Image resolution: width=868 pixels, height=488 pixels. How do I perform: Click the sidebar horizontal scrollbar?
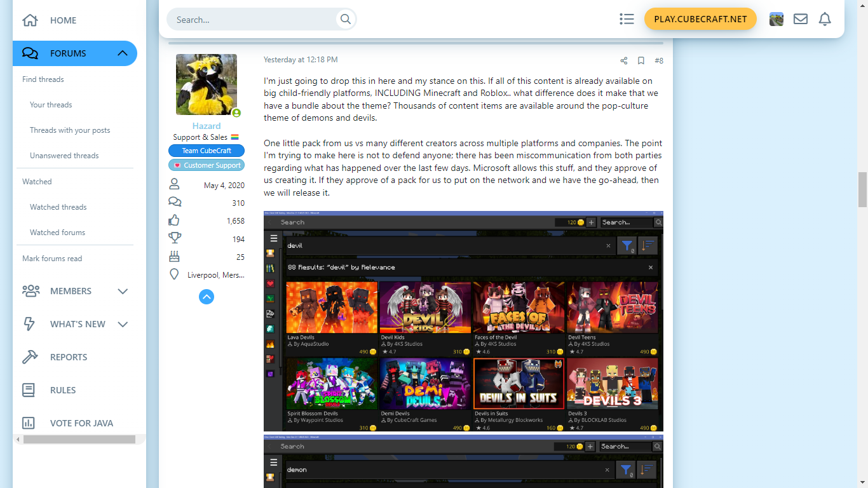pos(79,440)
